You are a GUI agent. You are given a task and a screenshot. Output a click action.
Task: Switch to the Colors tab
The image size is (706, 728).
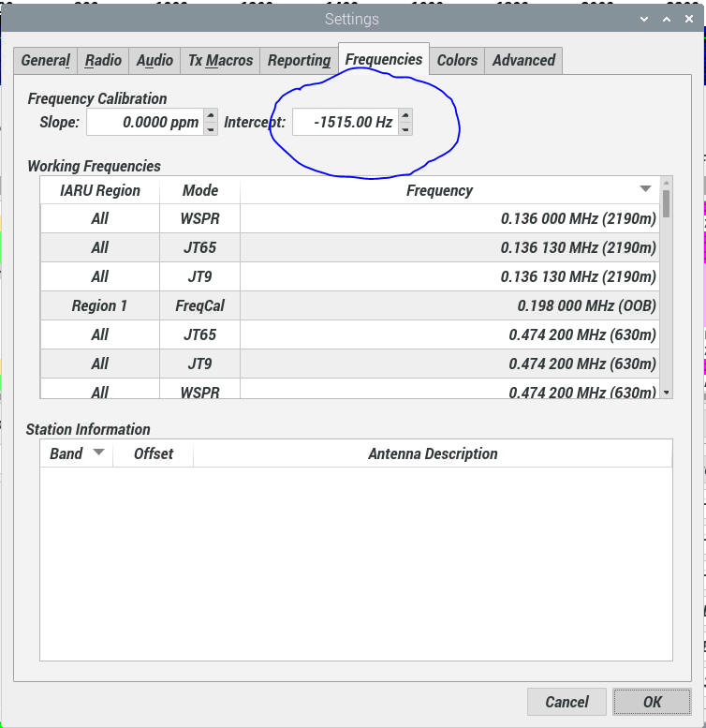point(457,60)
